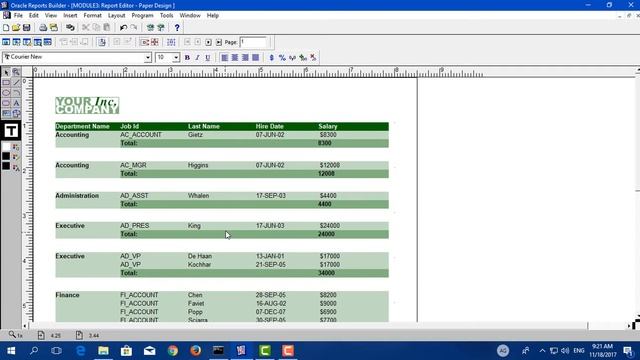Click the Windows Start button
The image size is (640, 360).
click(x=11, y=351)
